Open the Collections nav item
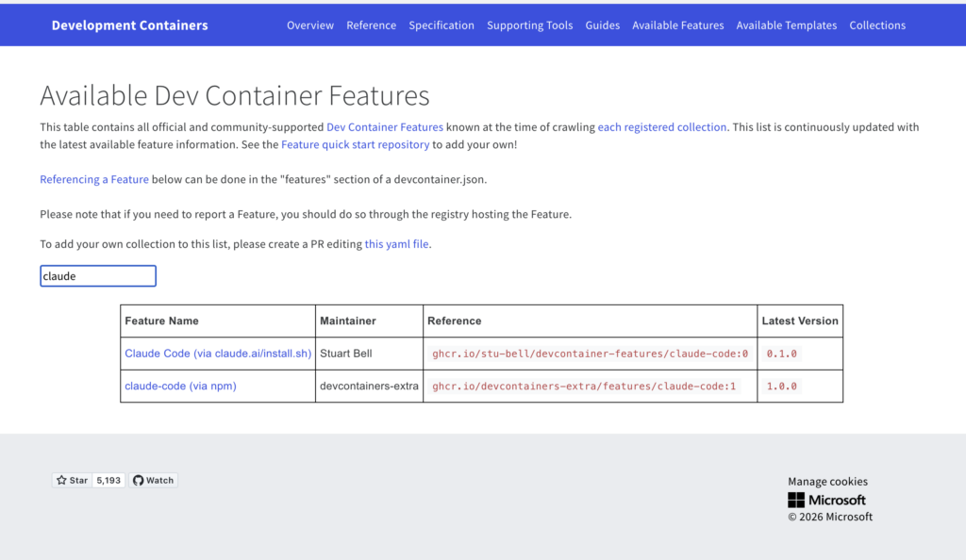966x560 pixels. [x=877, y=25]
